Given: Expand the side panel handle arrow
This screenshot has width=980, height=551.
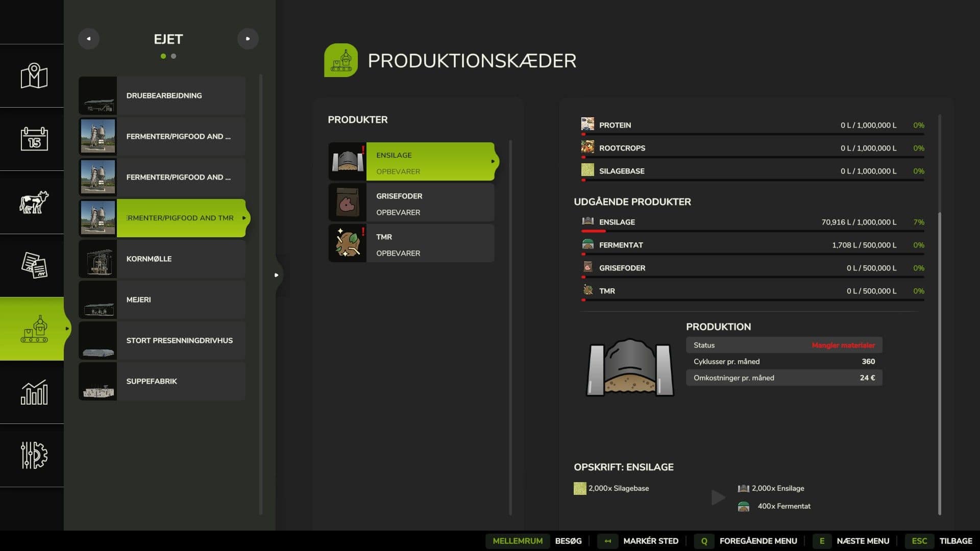Looking at the screenshot, I should [x=276, y=275].
